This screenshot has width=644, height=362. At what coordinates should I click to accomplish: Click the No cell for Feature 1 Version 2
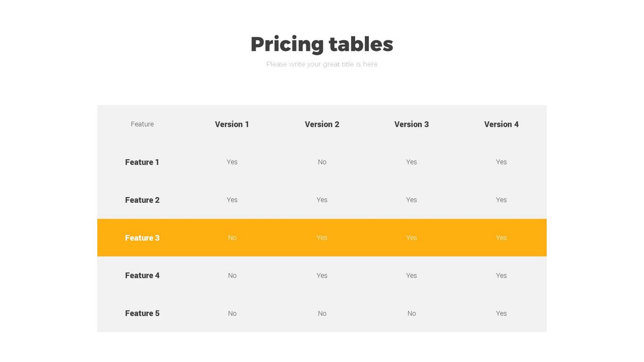322,162
